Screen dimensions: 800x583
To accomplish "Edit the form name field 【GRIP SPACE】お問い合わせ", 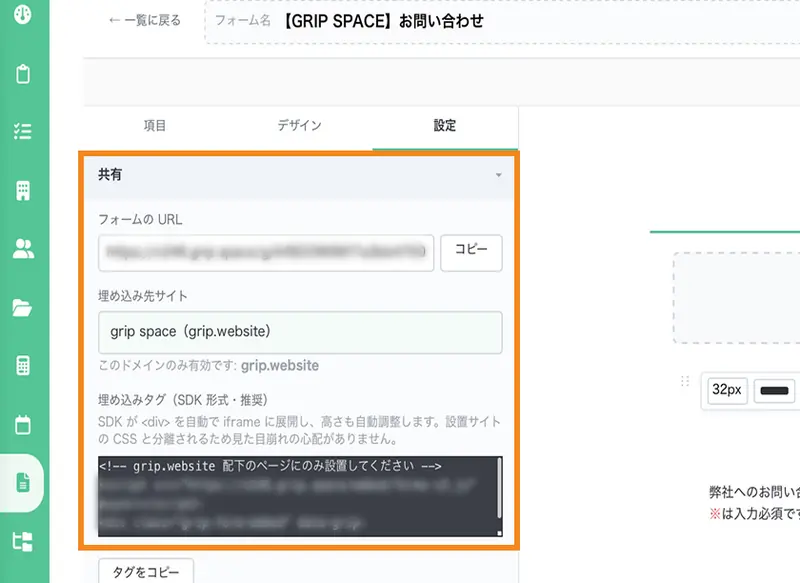I will point(503,21).
